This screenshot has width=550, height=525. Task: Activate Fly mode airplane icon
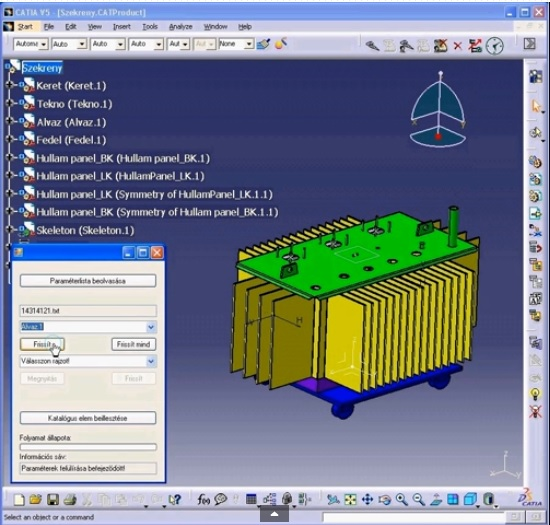coord(333,499)
